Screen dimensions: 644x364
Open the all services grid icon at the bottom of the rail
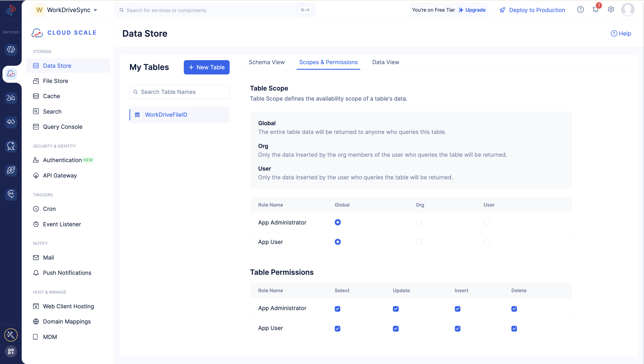point(11,351)
